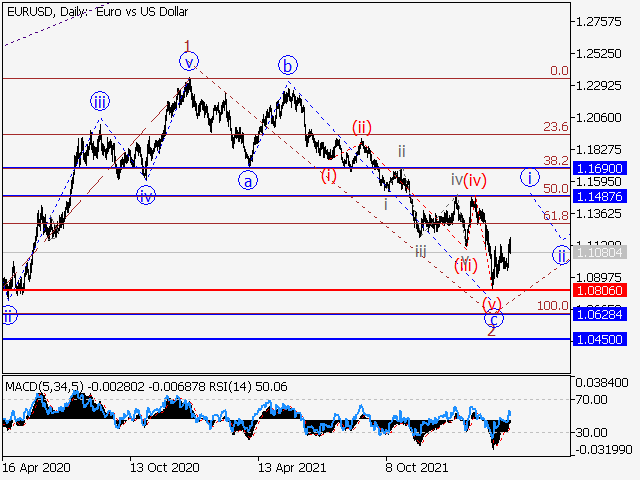Click the 1.22925 price axis value
Viewport: 640px width, 480px height.
click(x=598, y=86)
